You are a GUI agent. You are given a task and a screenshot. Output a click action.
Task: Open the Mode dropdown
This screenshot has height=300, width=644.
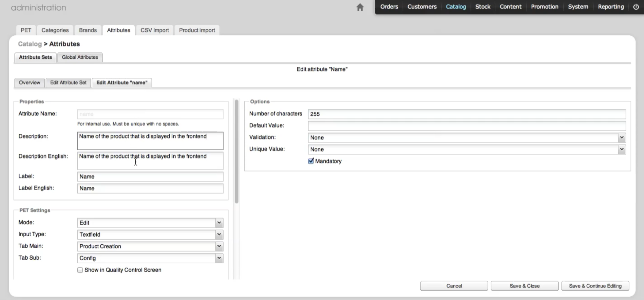(x=150, y=223)
